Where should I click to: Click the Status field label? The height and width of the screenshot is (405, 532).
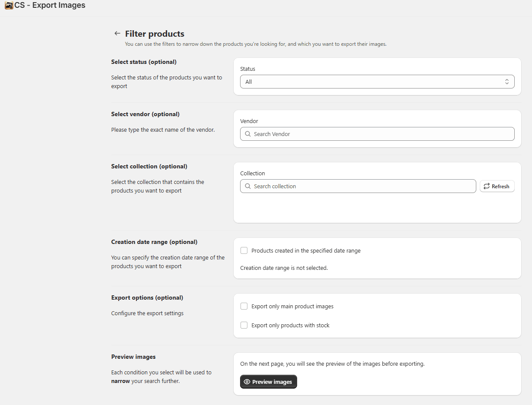pos(248,69)
